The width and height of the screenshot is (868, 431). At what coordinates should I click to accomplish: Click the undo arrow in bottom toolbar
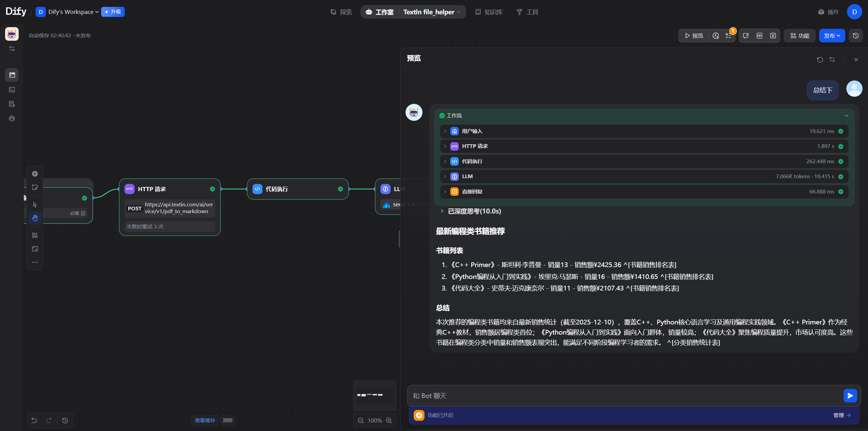click(x=34, y=420)
